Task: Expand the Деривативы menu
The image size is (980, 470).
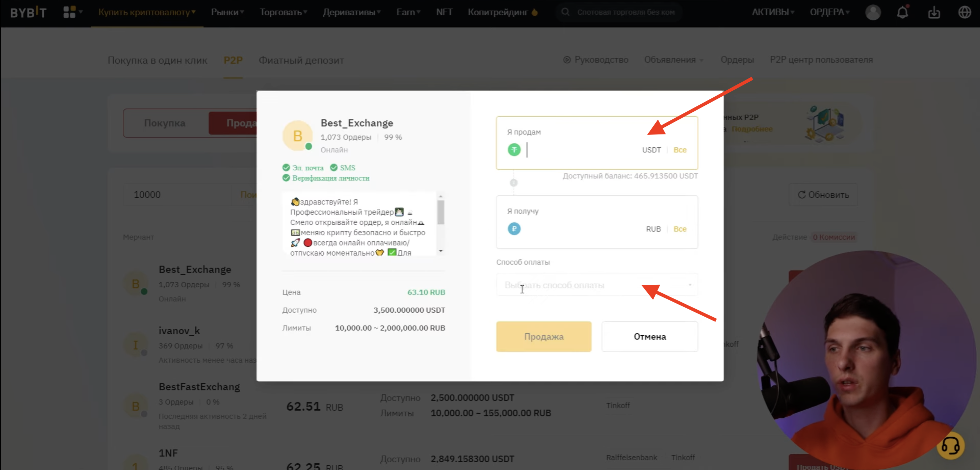Action: pyautogui.click(x=351, y=12)
